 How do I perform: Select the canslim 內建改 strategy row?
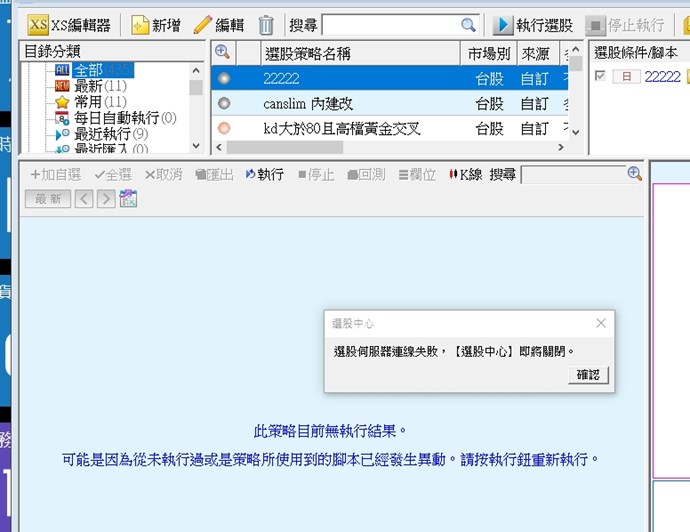pyautogui.click(x=390, y=103)
